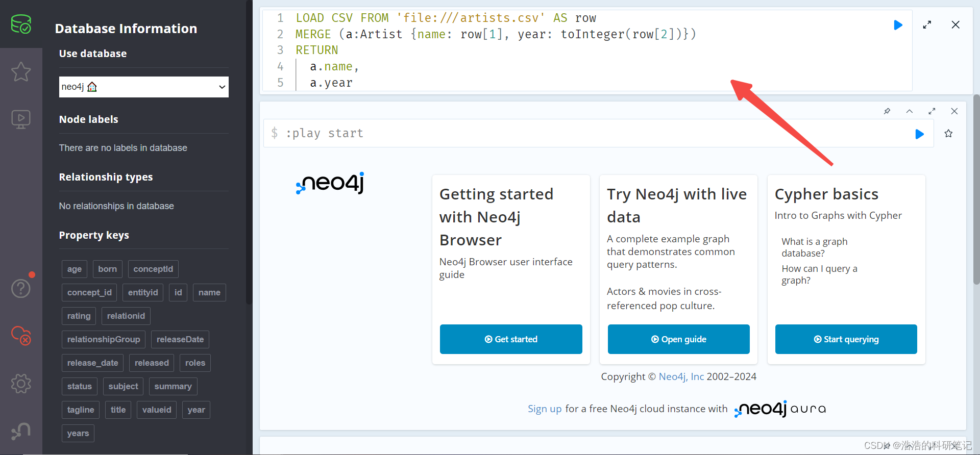This screenshot has height=455, width=980.
Task: Select the conceptId property key
Action: (153, 269)
